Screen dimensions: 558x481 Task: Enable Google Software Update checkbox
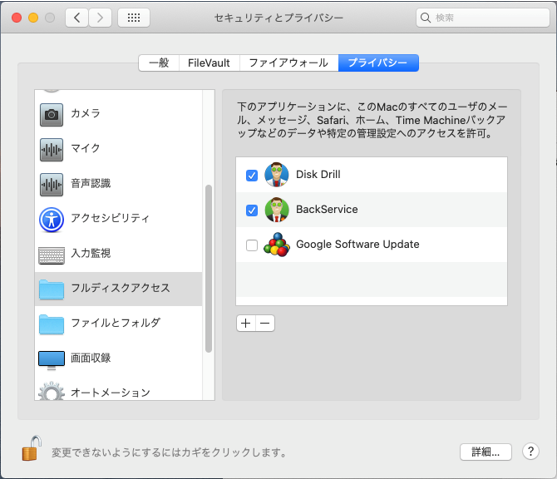(x=252, y=245)
